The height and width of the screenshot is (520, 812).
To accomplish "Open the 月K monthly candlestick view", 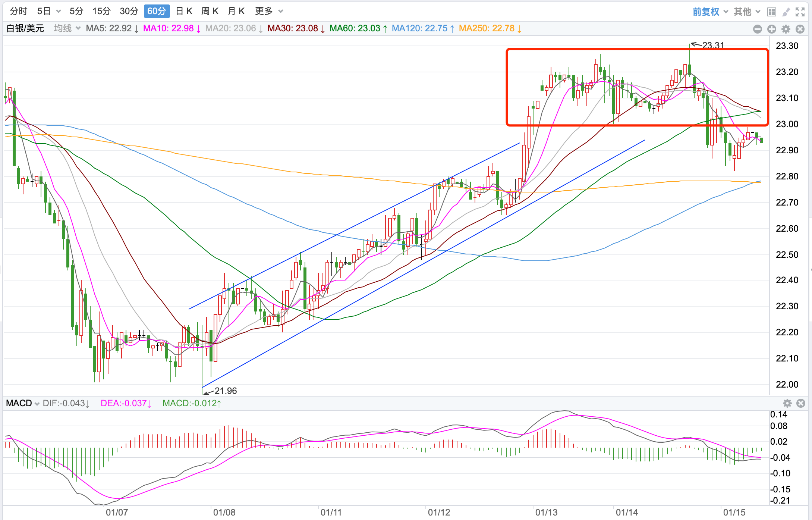I will point(236,11).
